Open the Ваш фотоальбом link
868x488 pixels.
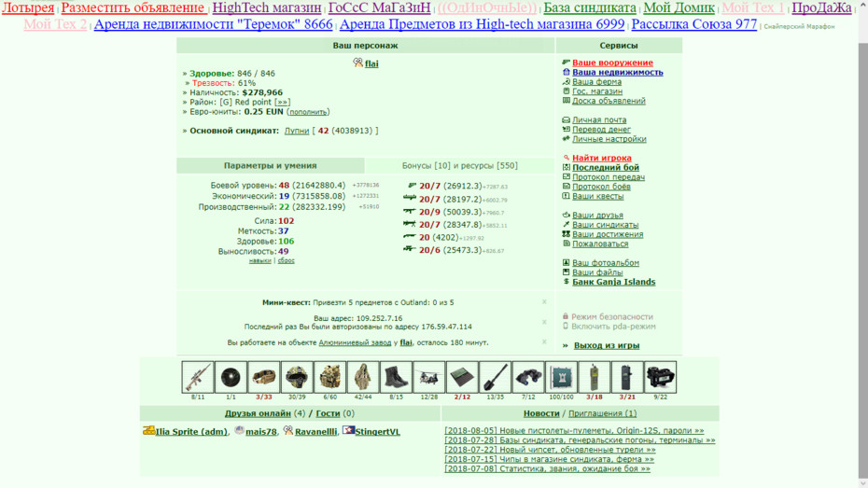606,263
